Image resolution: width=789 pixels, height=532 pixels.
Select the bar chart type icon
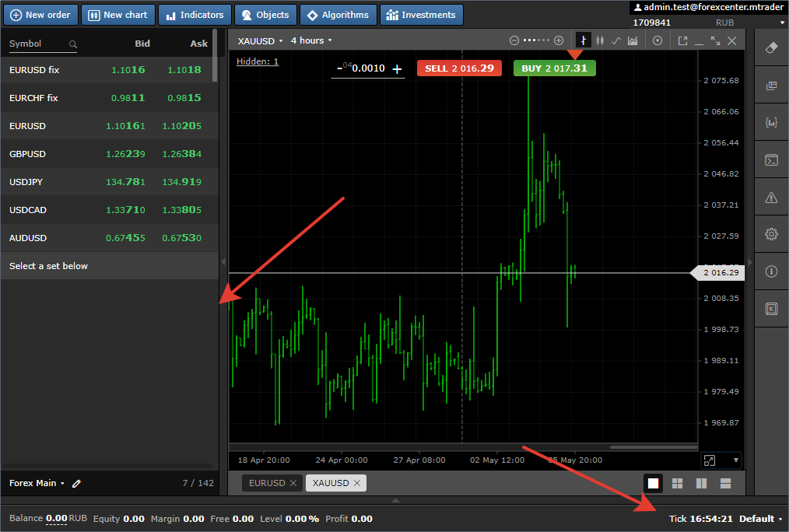pyautogui.click(x=582, y=40)
